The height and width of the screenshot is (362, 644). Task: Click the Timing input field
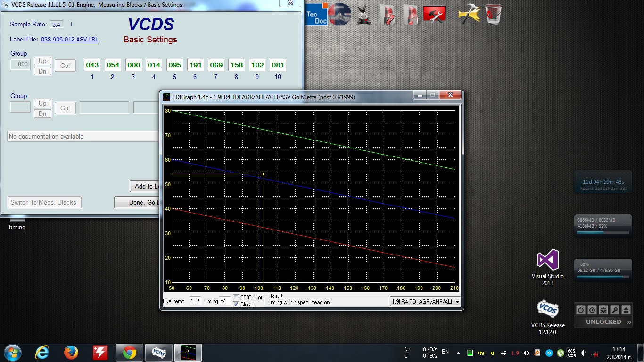[x=224, y=301]
